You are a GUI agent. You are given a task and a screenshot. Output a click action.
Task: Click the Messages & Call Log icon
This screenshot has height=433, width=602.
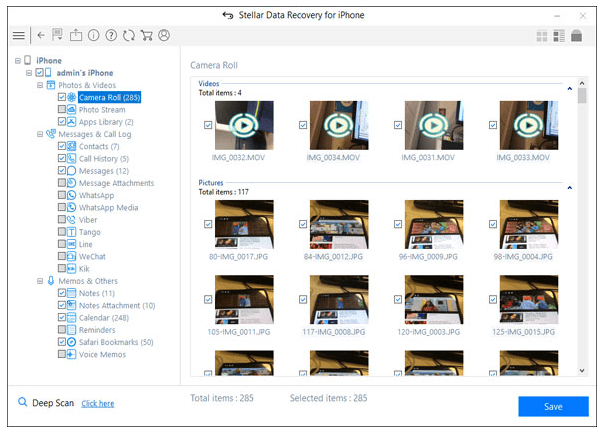(x=51, y=134)
